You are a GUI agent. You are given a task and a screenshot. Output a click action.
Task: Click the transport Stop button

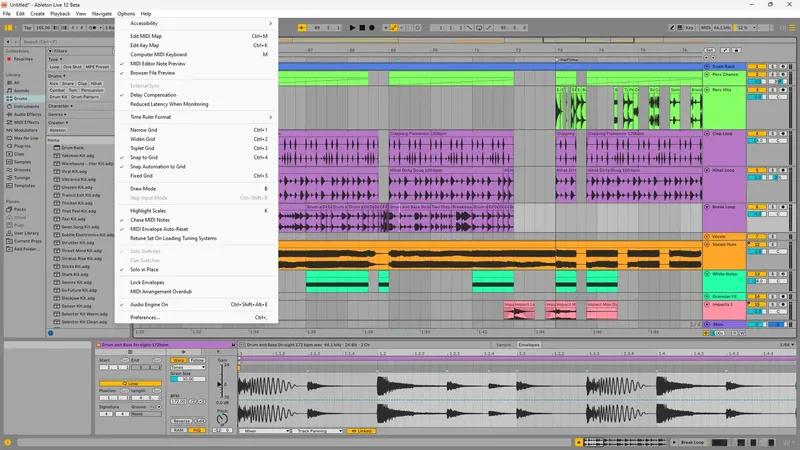[364, 28]
